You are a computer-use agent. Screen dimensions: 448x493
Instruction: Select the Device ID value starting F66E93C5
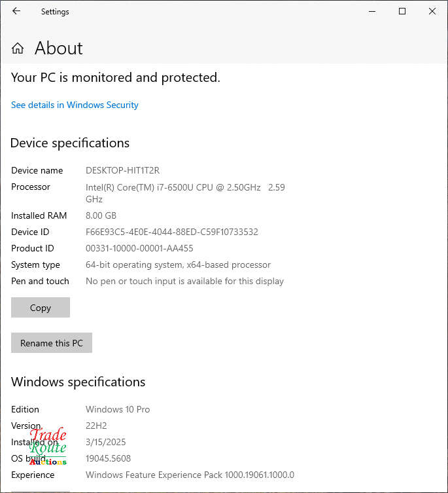point(171,232)
